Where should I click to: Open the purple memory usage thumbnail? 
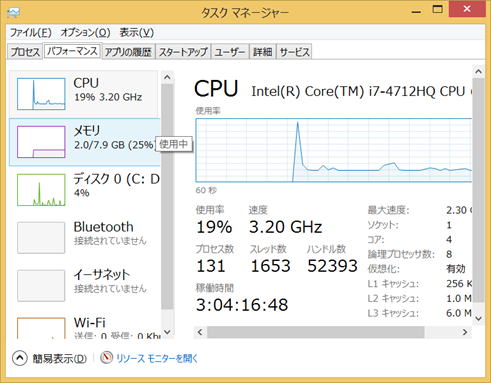41,142
